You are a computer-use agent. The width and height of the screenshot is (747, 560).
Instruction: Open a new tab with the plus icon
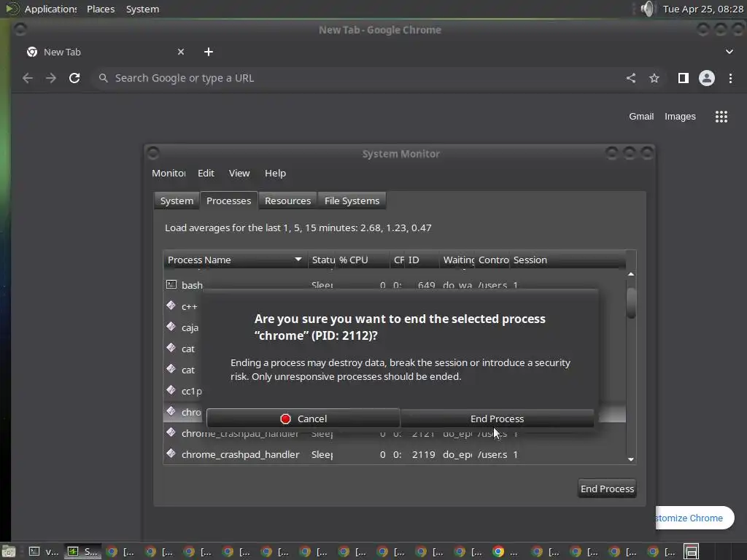pyautogui.click(x=209, y=52)
